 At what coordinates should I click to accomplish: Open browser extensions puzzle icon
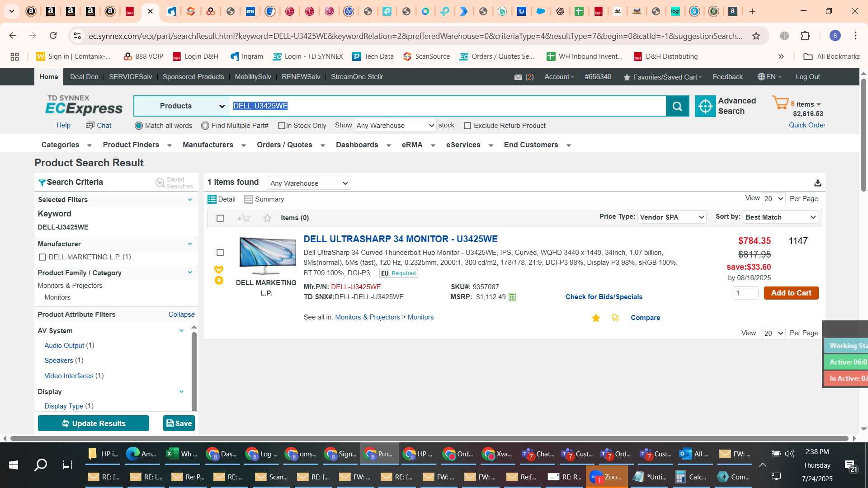click(x=805, y=36)
